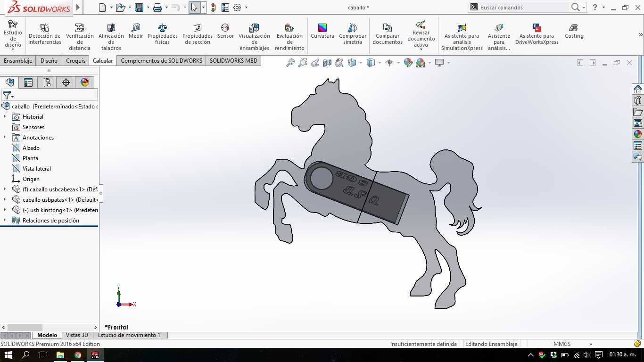The width and height of the screenshot is (644, 362).
Task: Switch to Vistas 3D tab
Action: coord(77,335)
